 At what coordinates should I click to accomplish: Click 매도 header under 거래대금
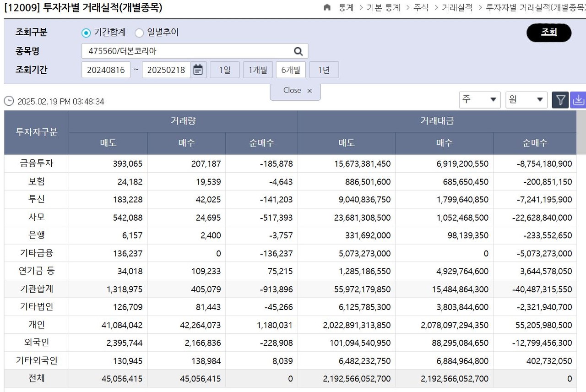pos(347,143)
